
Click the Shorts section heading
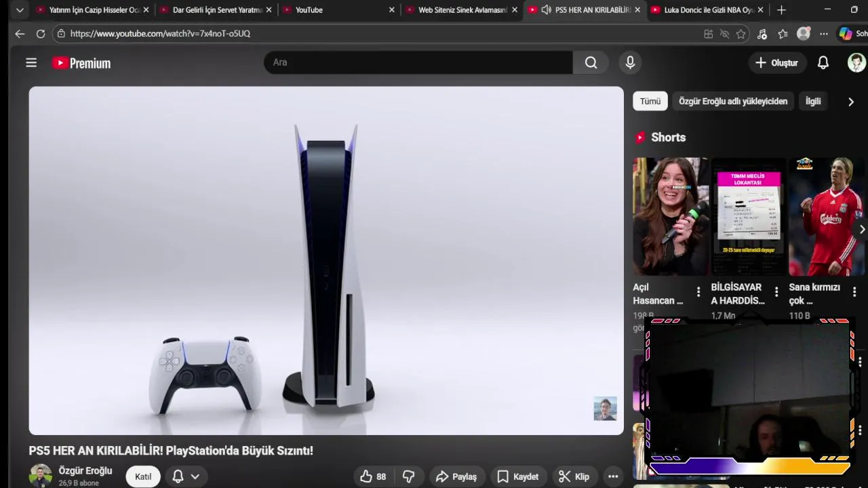(x=668, y=138)
